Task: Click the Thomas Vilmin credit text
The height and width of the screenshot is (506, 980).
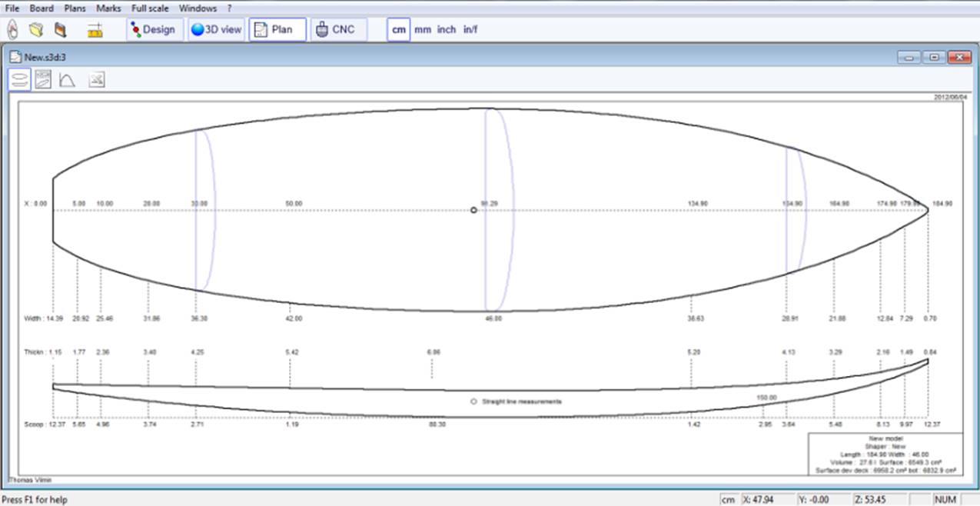Action: 29,479
